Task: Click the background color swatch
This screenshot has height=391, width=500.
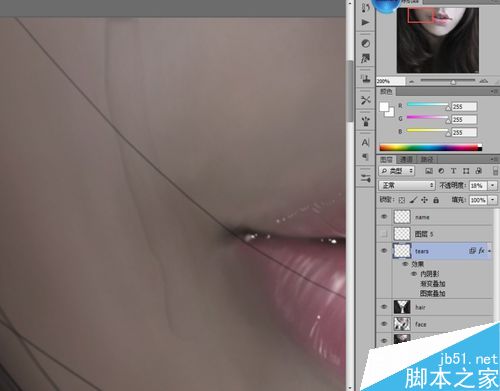Action: click(x=391, y=113)
